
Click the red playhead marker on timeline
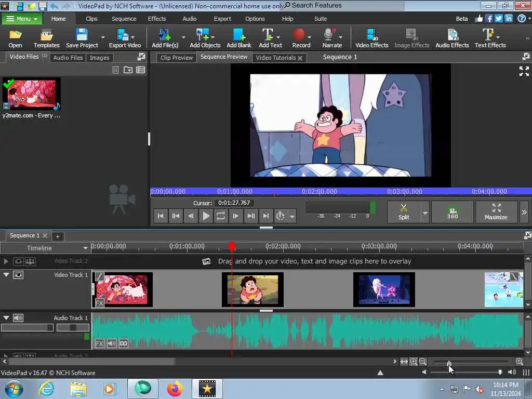click(232, 246)
